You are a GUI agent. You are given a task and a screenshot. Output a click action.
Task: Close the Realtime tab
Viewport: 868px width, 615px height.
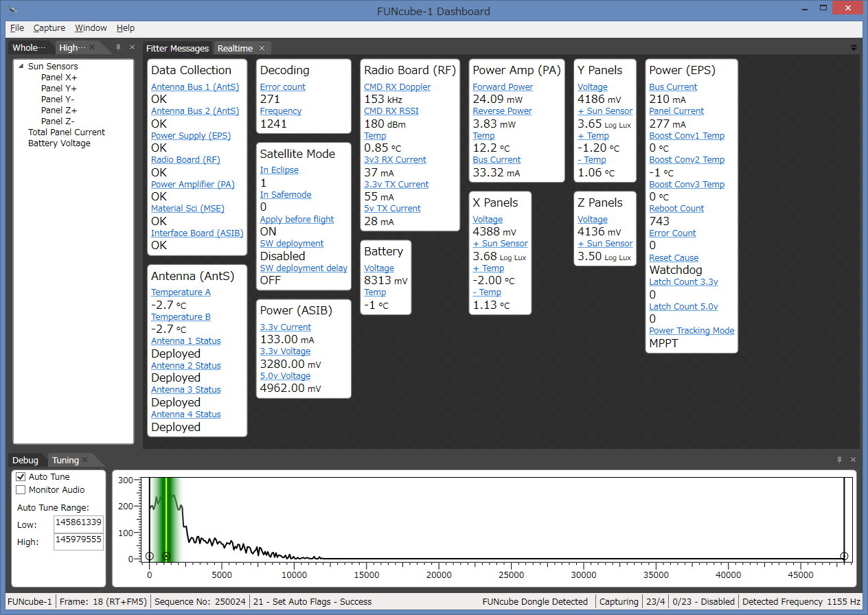(x=262, y=48)
